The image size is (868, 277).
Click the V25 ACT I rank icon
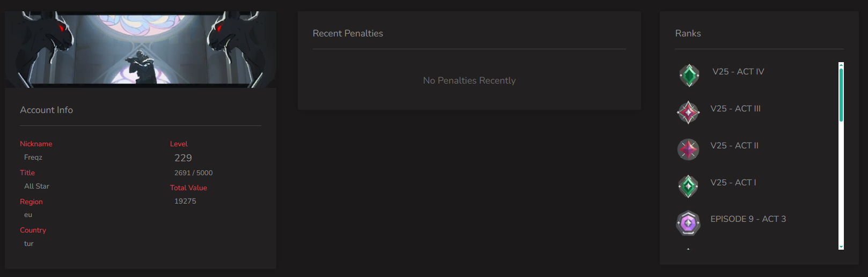[x=688, y=186]
